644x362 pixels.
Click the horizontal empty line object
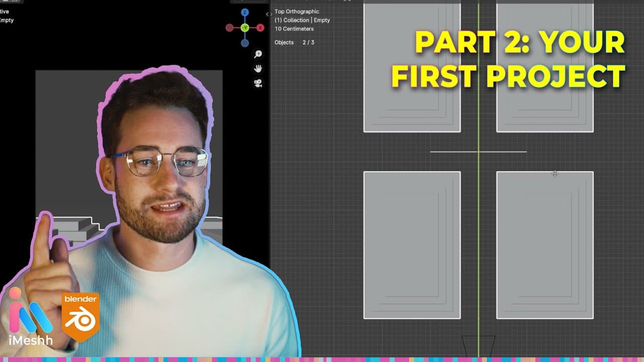[478, 151]
